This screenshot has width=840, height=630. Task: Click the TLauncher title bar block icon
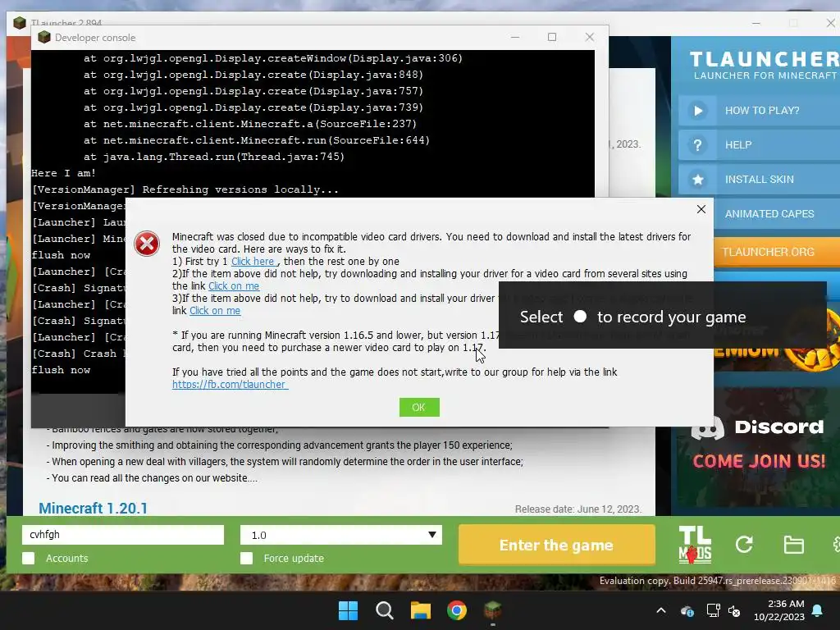tap(20, 23)
